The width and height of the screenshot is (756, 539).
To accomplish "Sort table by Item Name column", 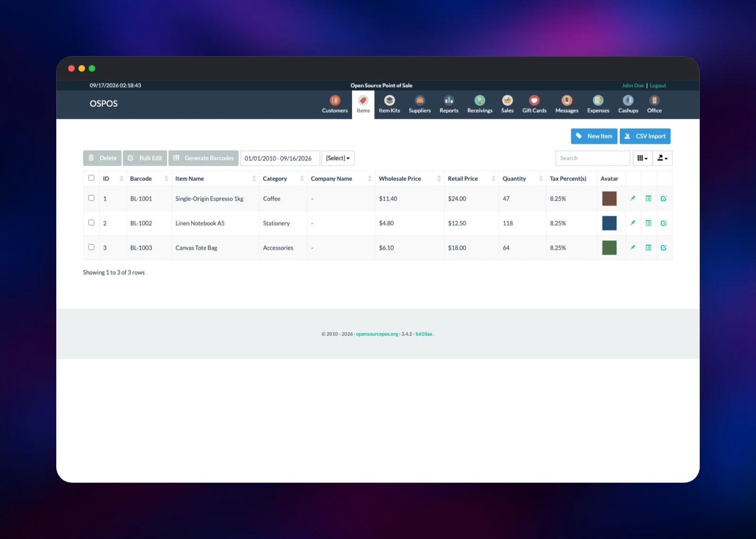I will 215,179.
